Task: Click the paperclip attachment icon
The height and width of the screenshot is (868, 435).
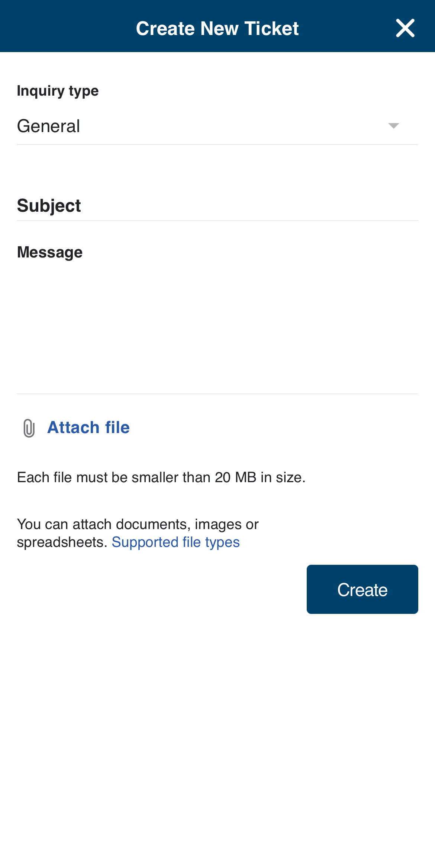Action: 29,428
